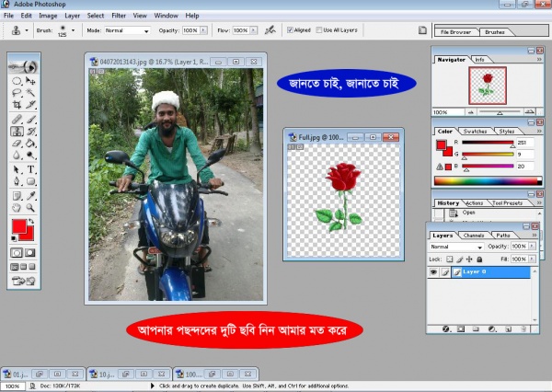Toggle lock all padlock icon
552x392 pixels.
[x=479, y=259]
